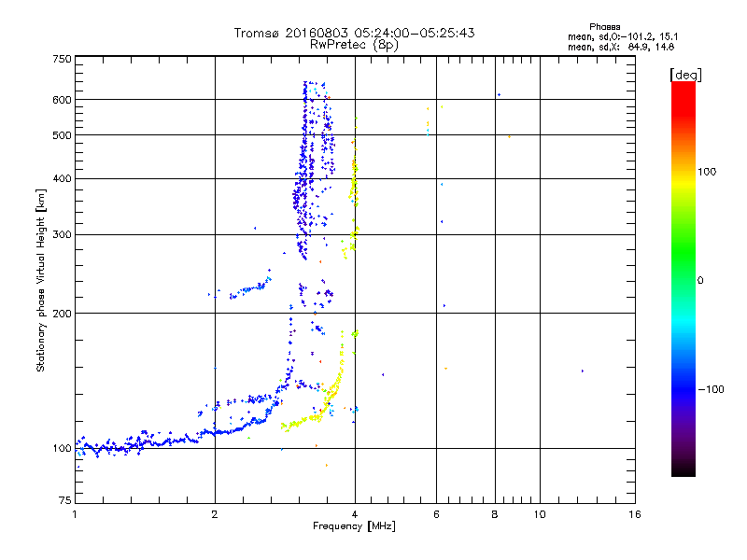Click the x-axis tick label '1'
This screenshot has height=560, width=747.
(75, 514)
